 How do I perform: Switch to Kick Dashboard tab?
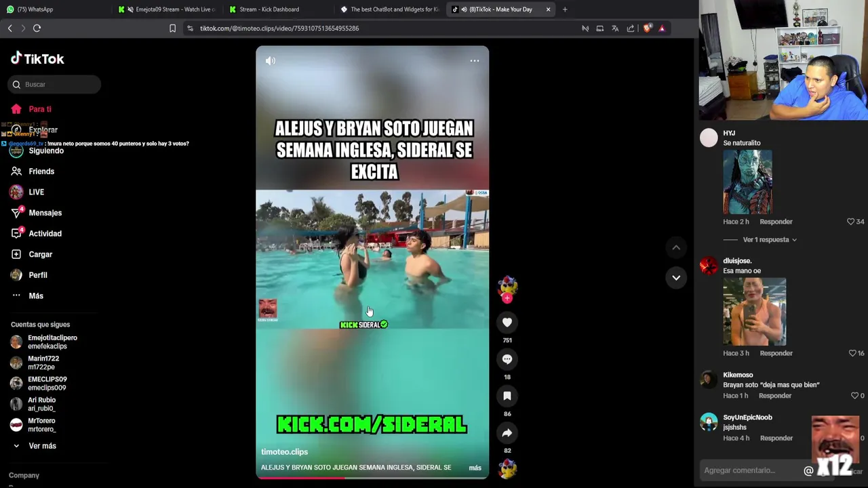pyautogui.click(x=276, y=9)
